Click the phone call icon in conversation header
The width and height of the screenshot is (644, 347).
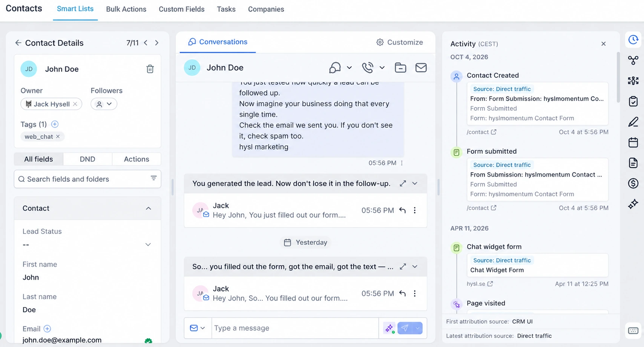click(x=368, y=67)
